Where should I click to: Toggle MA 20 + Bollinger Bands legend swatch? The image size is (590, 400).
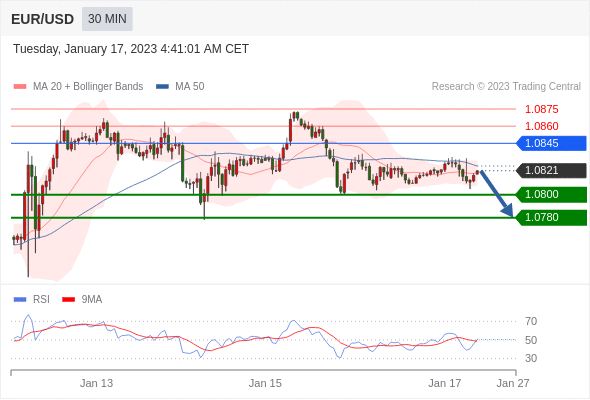point(20,87)
